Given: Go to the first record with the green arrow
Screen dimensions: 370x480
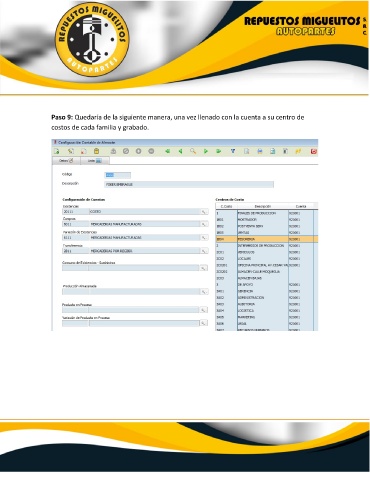Looking at the screenshot, I should [x=167, y=151].
